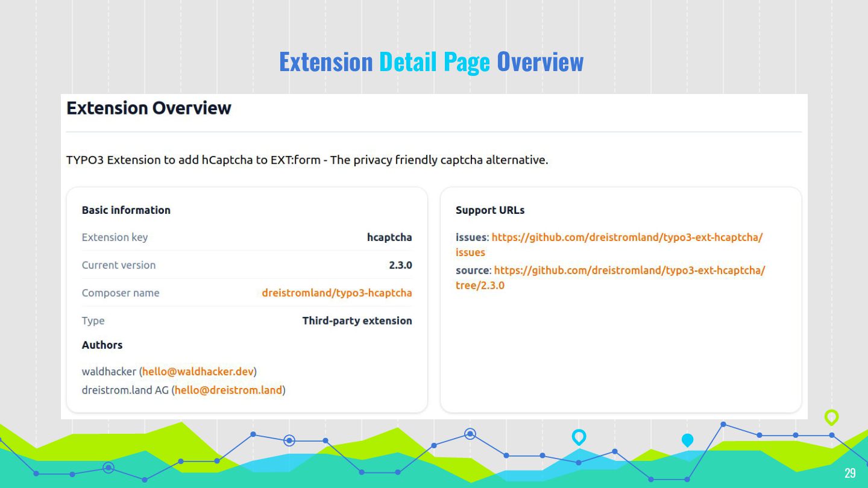Click the Type label
868x488 pixels.
[93, 321]
